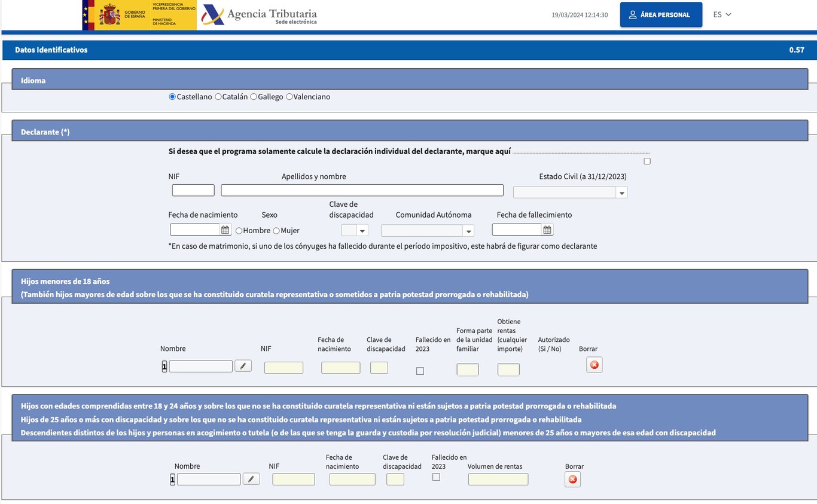Click Fecha de nacimiento in Hijos menores row
Image resolution: width=817 pixels, height=504 pixels.
click(x=341, y=368)
